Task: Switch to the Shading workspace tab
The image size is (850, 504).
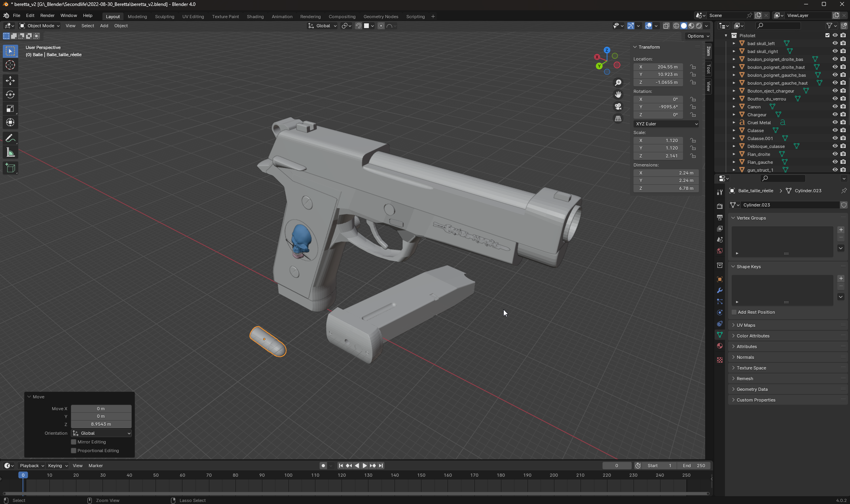Action: click(255, 17)
